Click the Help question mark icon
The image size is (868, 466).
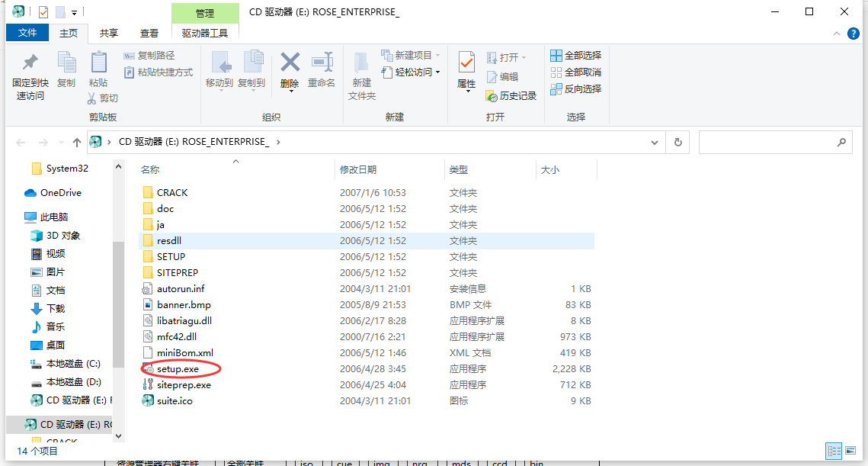(x=854, y=34)
